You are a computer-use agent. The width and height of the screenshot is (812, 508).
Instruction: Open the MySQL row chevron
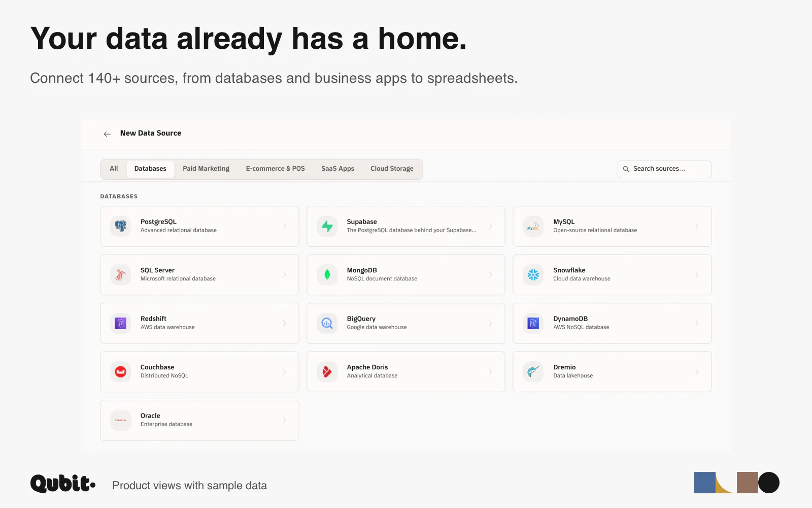tap(697, 226)
